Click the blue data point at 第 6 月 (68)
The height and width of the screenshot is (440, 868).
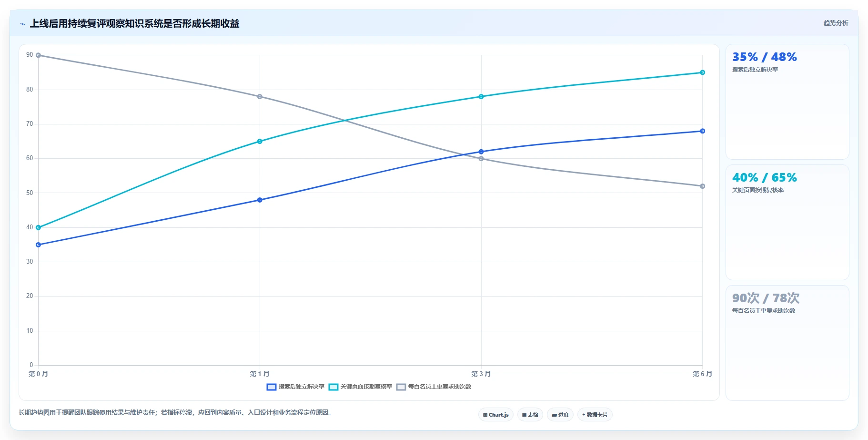tap(703, 131)
